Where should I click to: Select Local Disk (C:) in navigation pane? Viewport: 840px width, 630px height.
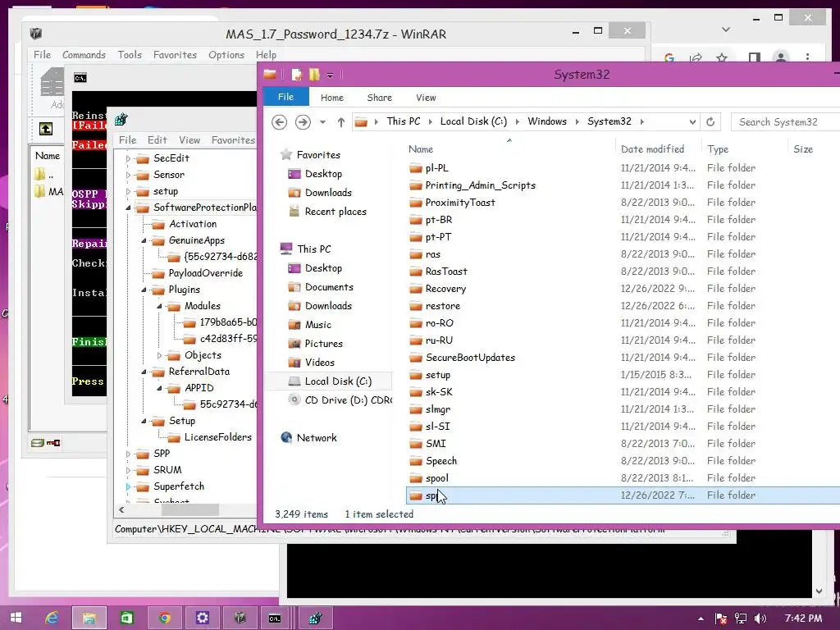click(338, 381)
